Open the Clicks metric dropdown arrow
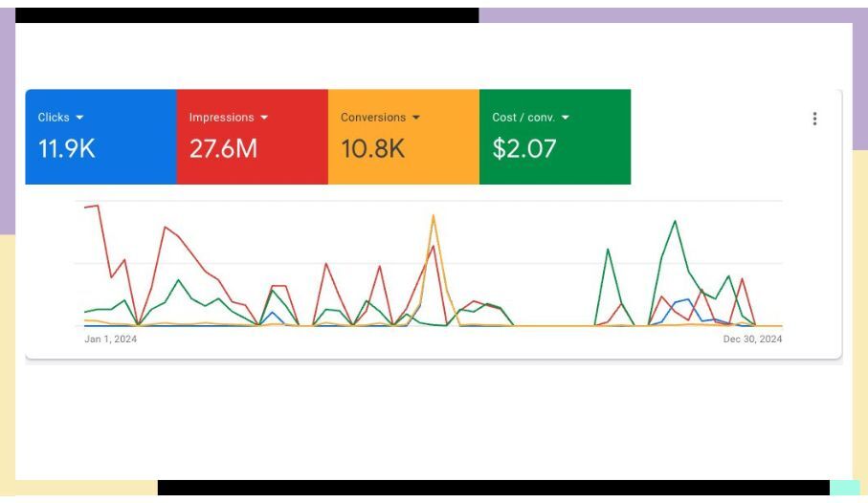The height and width of the screenshot is (503, 868). (79, 118)
